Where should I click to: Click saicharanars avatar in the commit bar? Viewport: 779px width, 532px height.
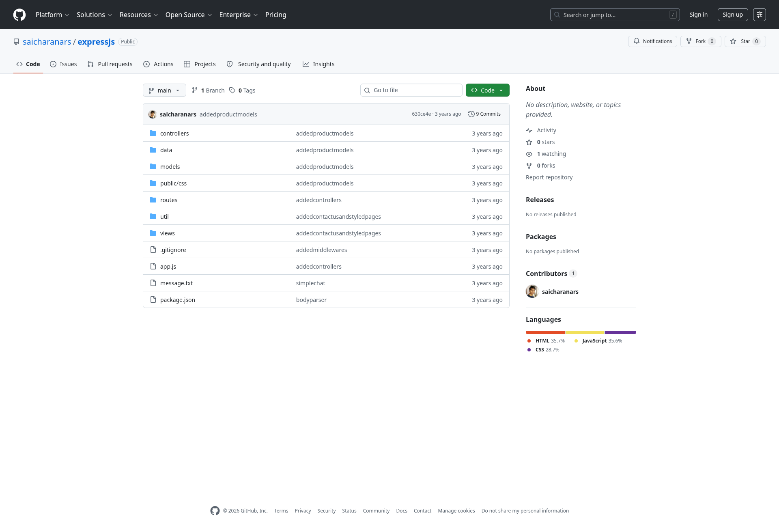point(153,114)
